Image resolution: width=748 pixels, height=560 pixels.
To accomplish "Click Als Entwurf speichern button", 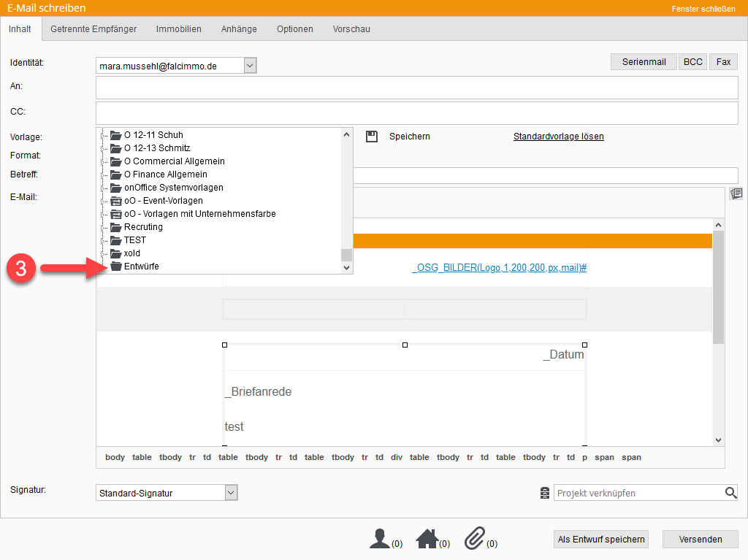I will click(x=601, y=539).
